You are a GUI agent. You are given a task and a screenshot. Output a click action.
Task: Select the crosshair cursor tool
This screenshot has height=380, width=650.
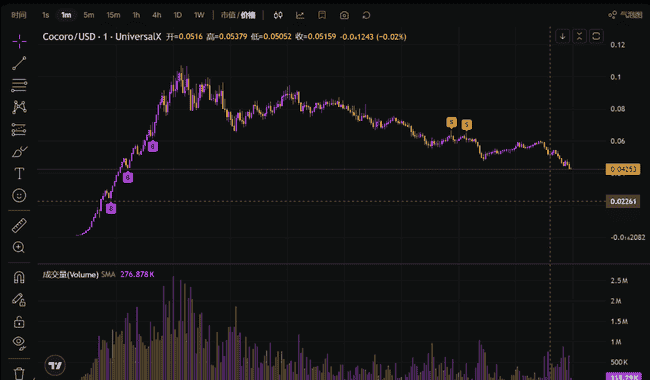pos(19,41)
